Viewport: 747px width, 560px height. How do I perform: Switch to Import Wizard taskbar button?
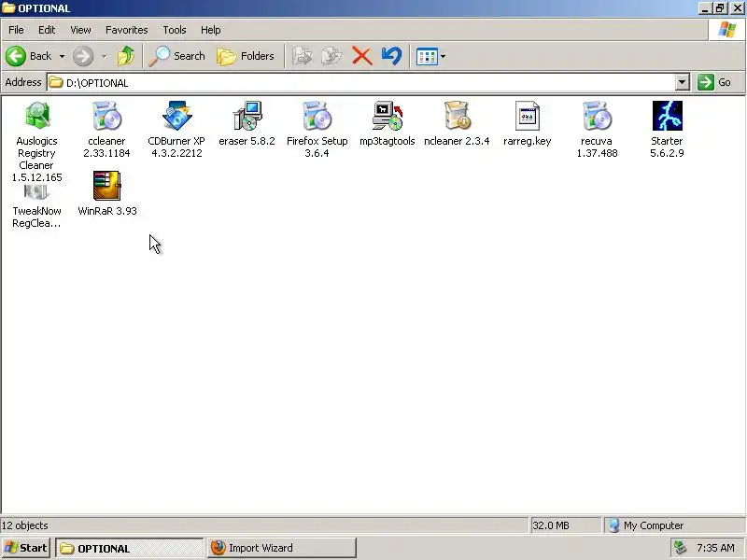[x=281, y=548]
